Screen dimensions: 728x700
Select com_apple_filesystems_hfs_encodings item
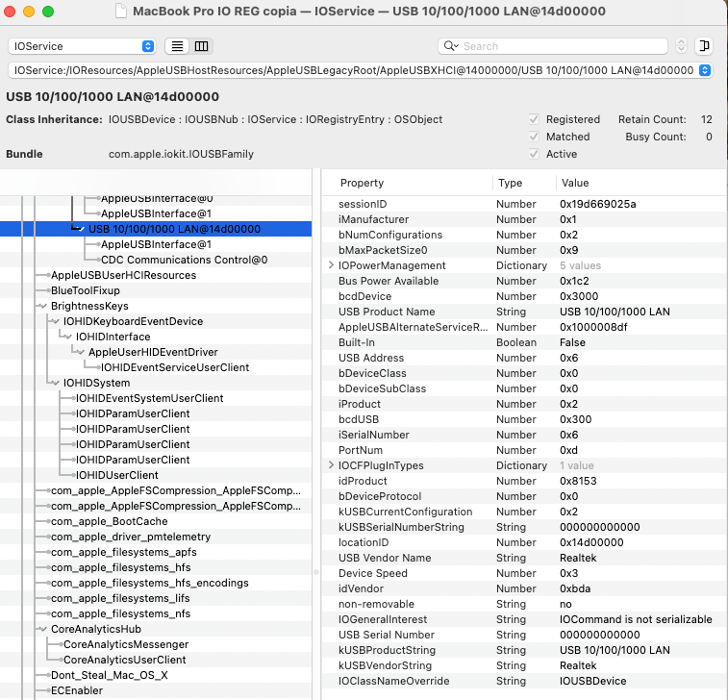tap(149, 583)
